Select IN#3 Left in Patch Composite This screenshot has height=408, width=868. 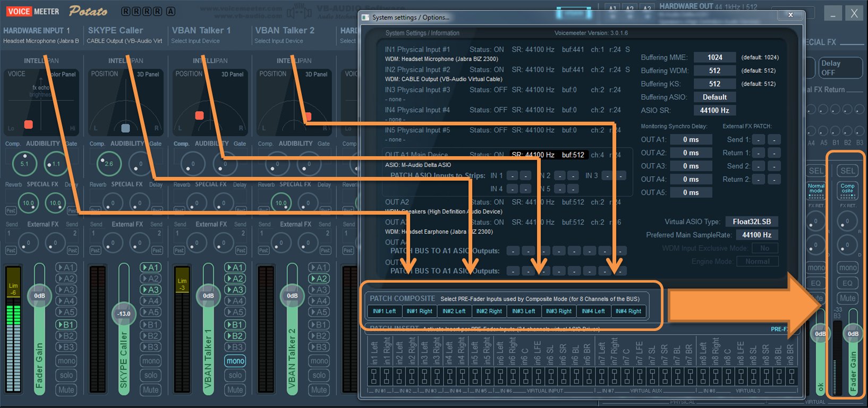pyautogui.click(x=524, y=311)
